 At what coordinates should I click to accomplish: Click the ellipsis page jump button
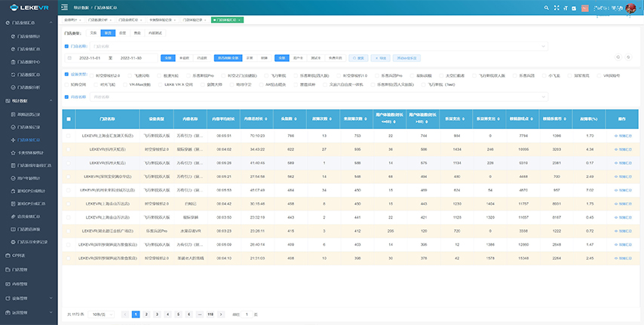click(x=200, y=314)
